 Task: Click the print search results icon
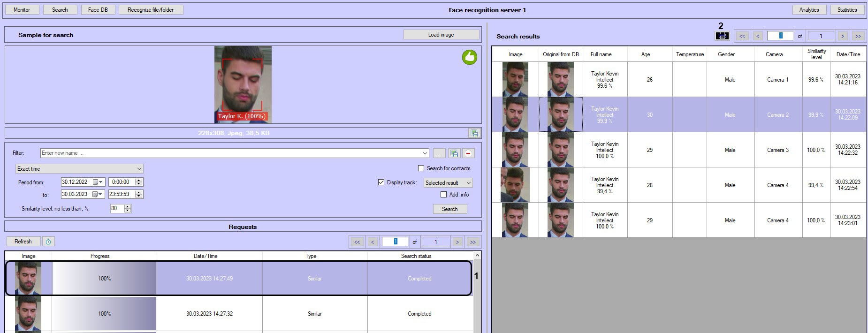tap(722, 36)
